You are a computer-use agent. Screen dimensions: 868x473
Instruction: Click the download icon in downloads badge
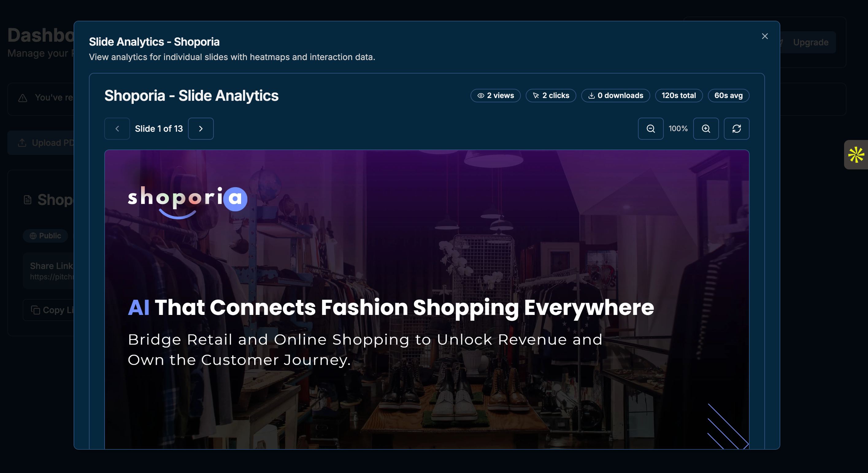591,96
